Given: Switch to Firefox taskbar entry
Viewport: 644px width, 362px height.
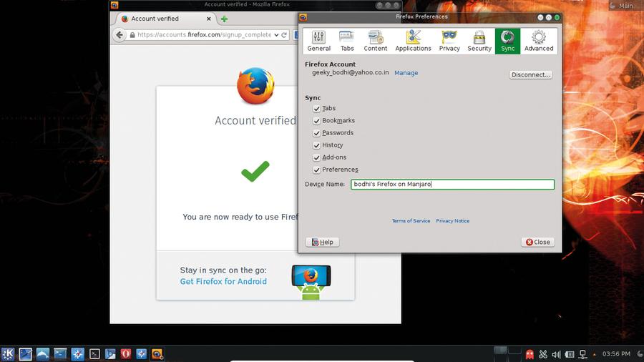Looking at the screenshot, I should [x=157, y=354].
